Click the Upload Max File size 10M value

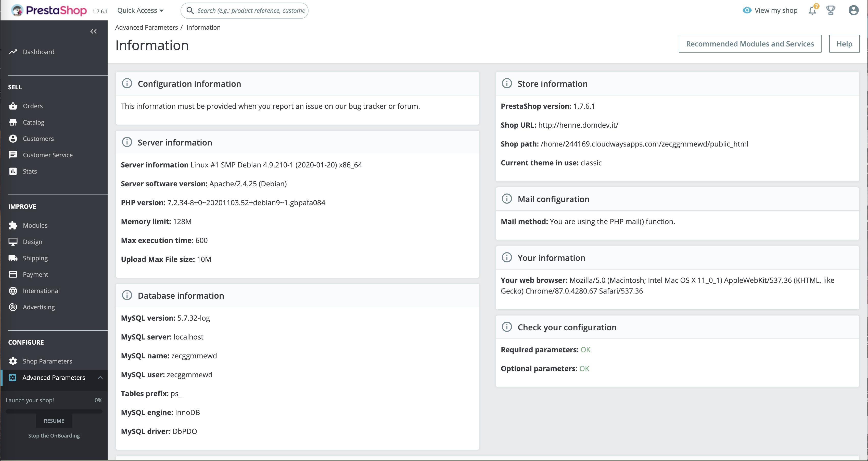[x=204, y=259]
